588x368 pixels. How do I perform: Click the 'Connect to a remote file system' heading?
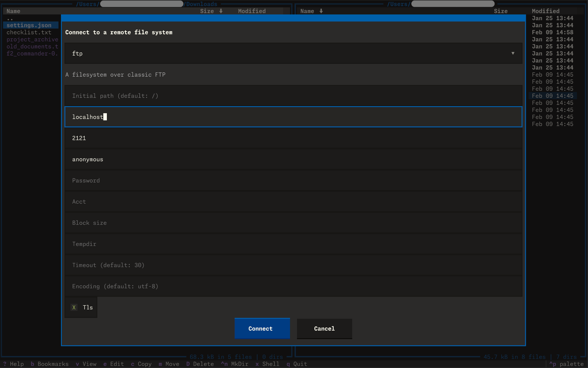(x=119, y=32)
